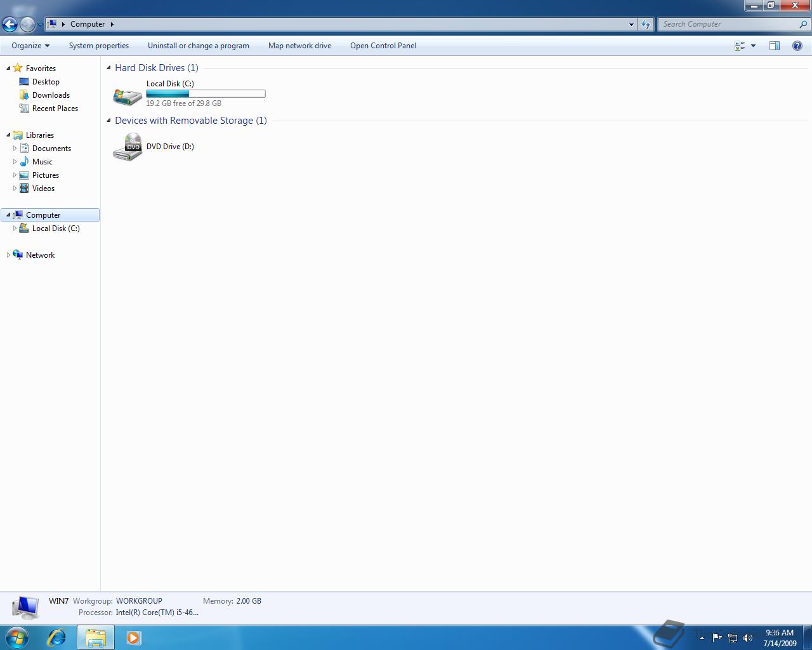
Task: Select the Favorites star icon
Action: pos(18,68)
